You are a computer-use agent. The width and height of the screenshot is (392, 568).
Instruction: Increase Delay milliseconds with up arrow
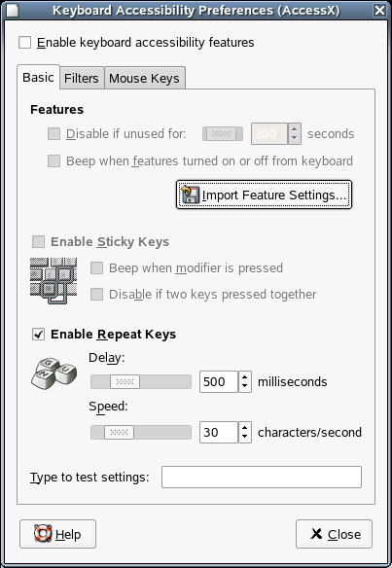click(245, 376)
